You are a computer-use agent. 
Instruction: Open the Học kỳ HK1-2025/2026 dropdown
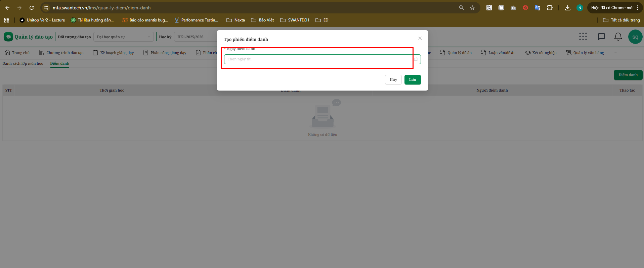click(x=195, y=37)
